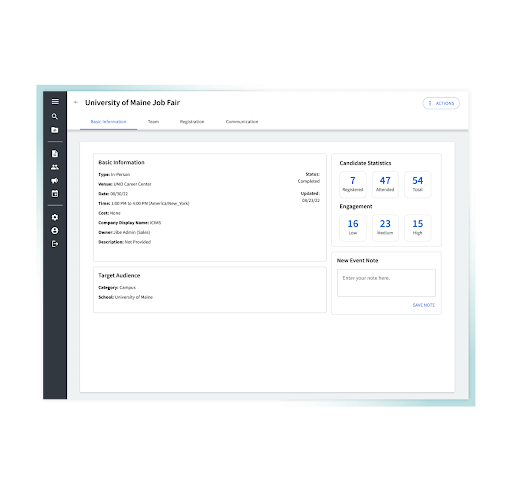Click the Category: Campus text
Image resolution: width=512 pixels, height=480 pixels.
coord(117,287)
